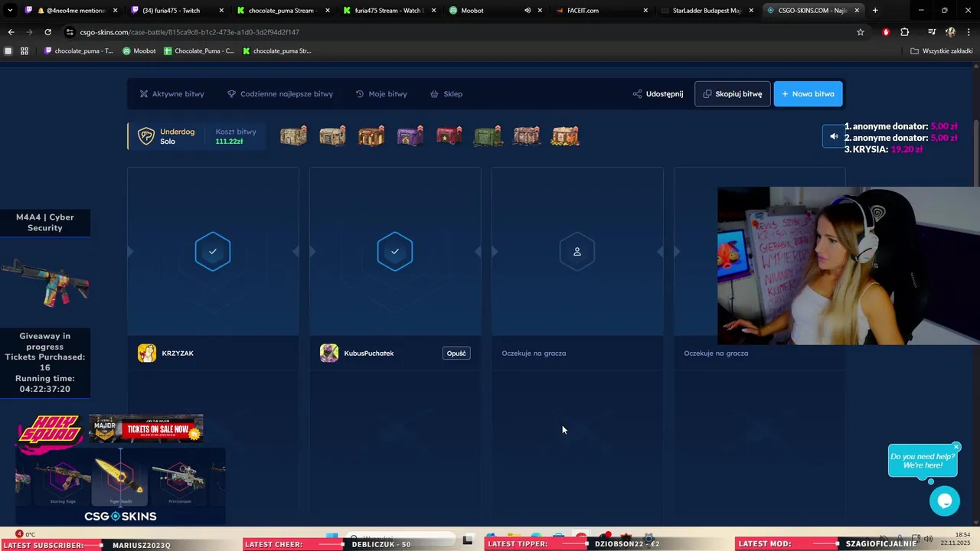The height and width of the screenshot is (551, 980).
Task: Click Opuść next to KubusPuchatek
Action: click(456, 354)
